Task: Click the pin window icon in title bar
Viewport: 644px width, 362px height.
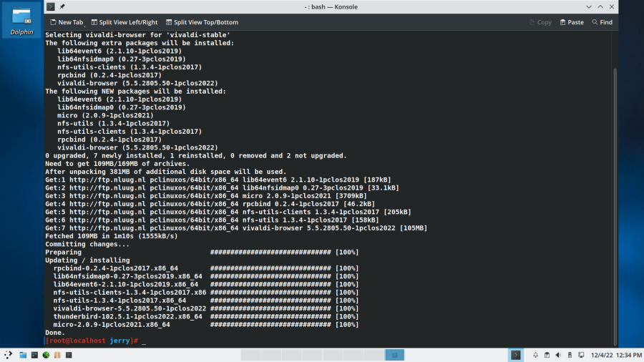Action: tap(62, 6)
